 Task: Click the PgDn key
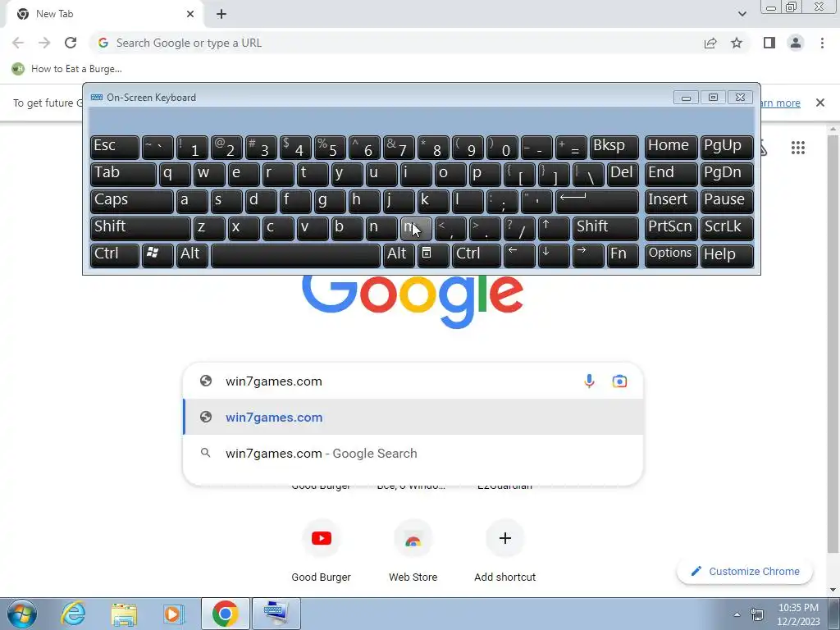(727, 174)
